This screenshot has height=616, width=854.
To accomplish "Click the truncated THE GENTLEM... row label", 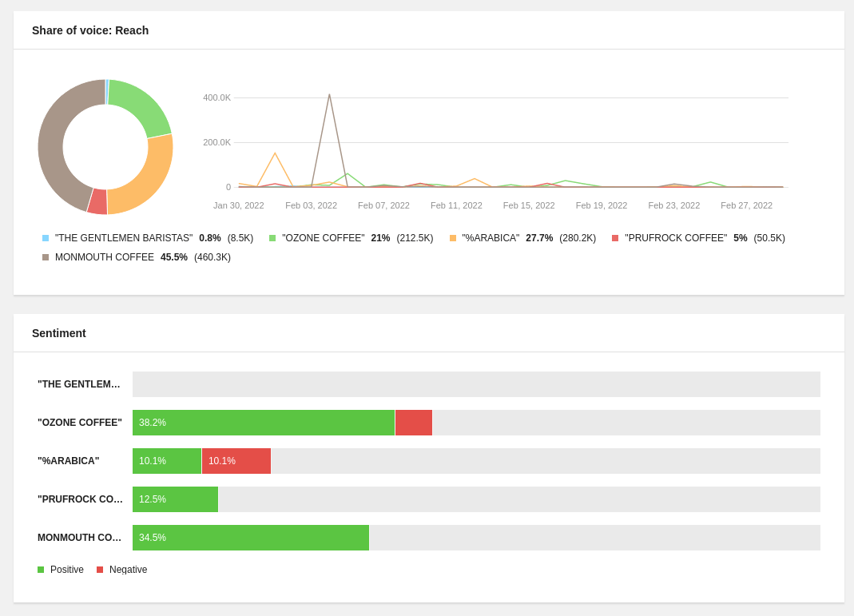I will (x=79, y=384).
